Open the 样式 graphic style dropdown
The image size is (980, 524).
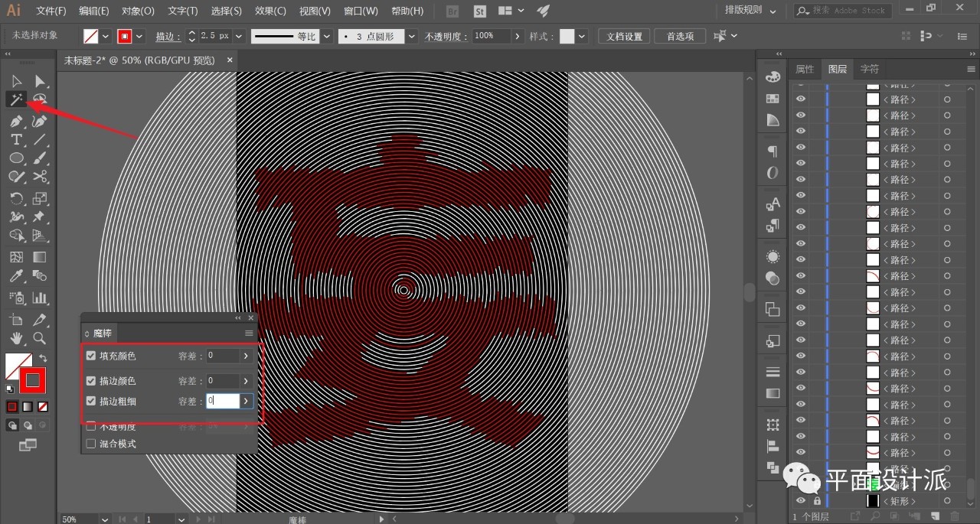(582, 36)
